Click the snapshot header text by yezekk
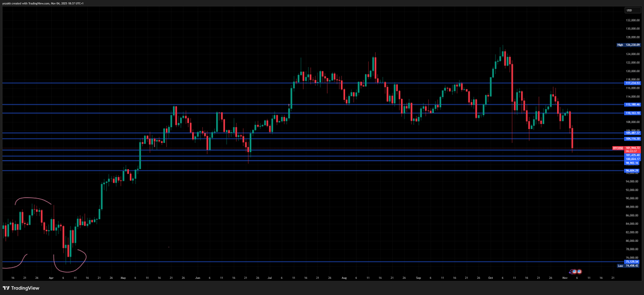Viewport: 644px width, 295px height. (42, 3)
